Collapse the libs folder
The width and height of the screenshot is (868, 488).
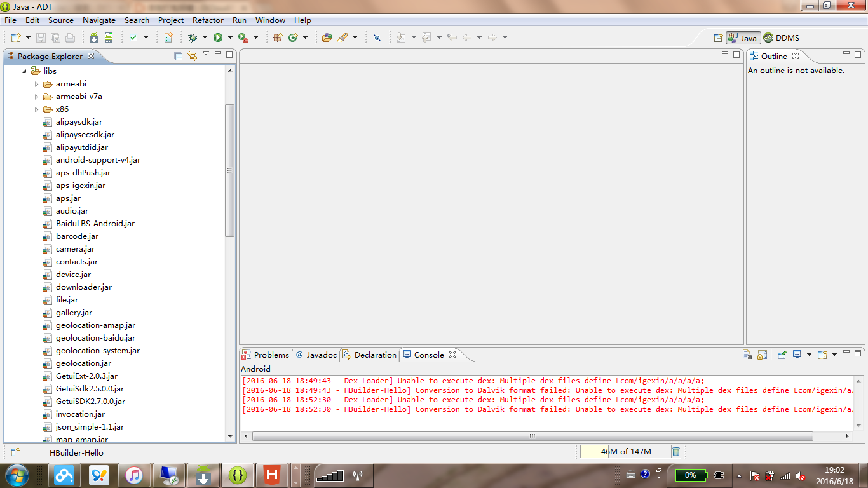pyautogui.click(x=25, y=71)
